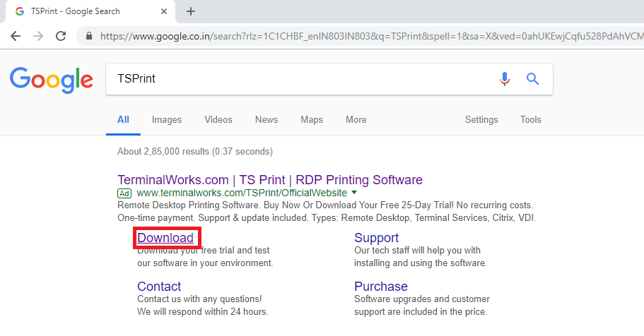Reload the page with refresh icon

point(61,36)
